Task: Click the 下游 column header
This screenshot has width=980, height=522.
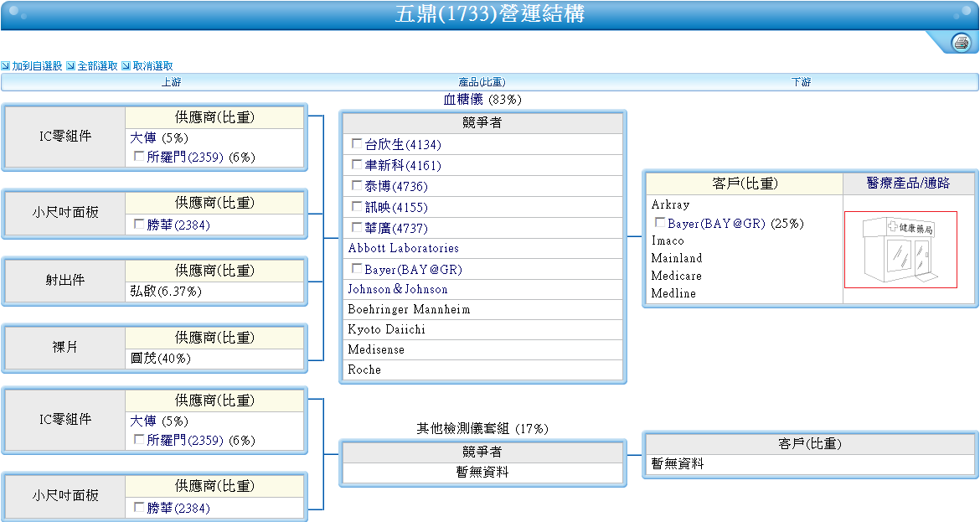Action: coord(802,82)
